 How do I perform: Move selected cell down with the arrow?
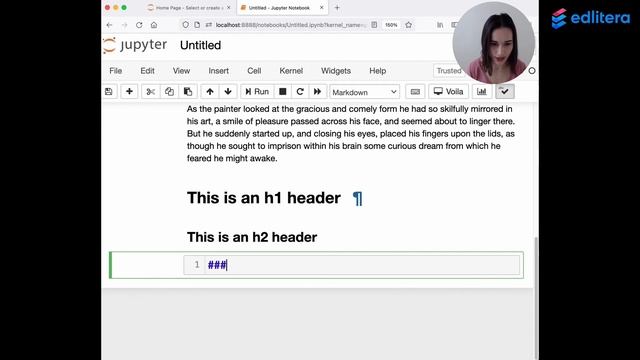coord(228,91)
